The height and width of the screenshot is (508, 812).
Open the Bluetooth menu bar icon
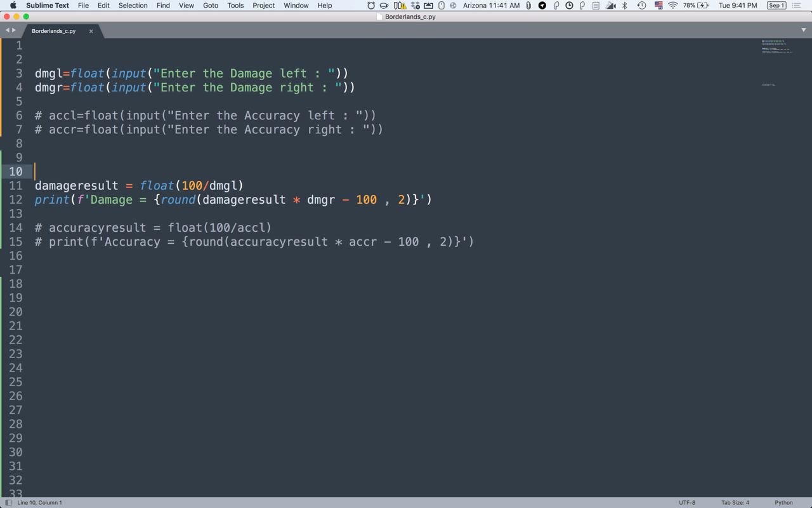pos(624,5)
